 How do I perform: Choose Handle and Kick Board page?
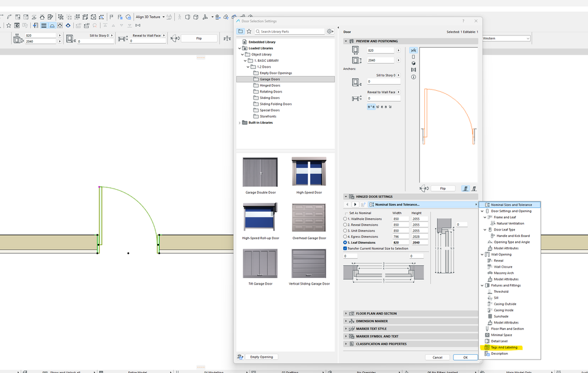click(x=513, y=236)
